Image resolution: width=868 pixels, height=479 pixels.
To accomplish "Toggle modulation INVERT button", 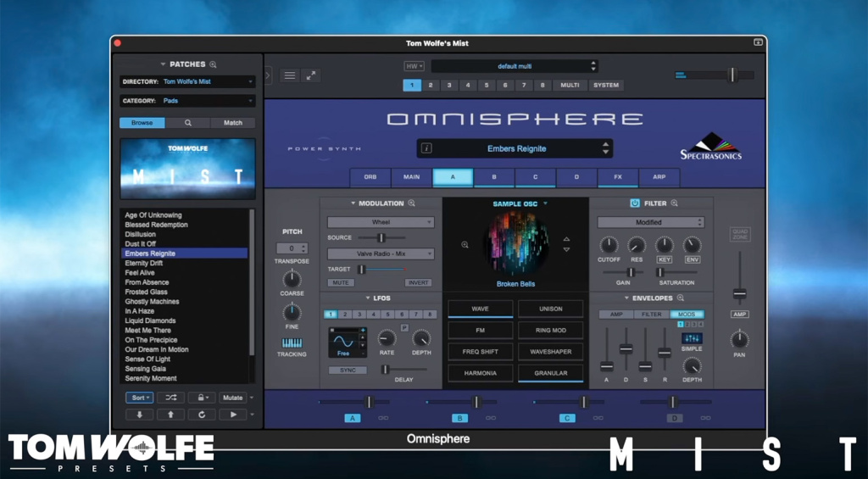I will pyautogui.click(x=418, y=282).
